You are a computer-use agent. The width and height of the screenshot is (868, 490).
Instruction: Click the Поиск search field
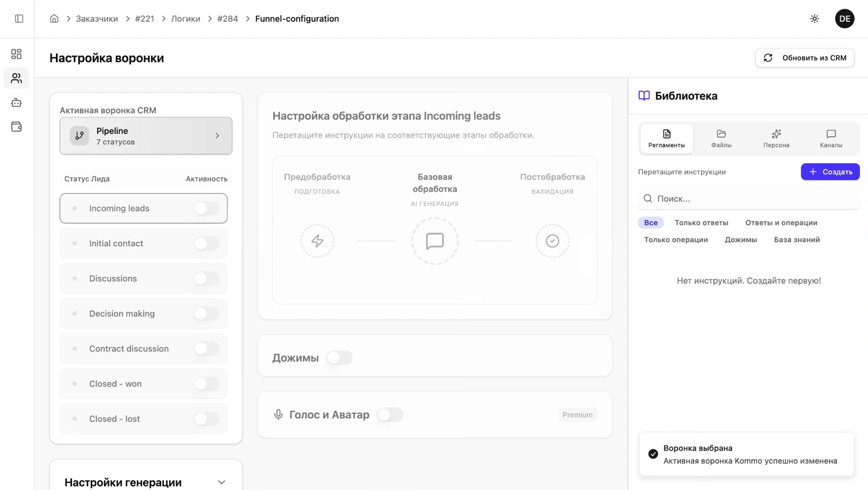[748, 198]
